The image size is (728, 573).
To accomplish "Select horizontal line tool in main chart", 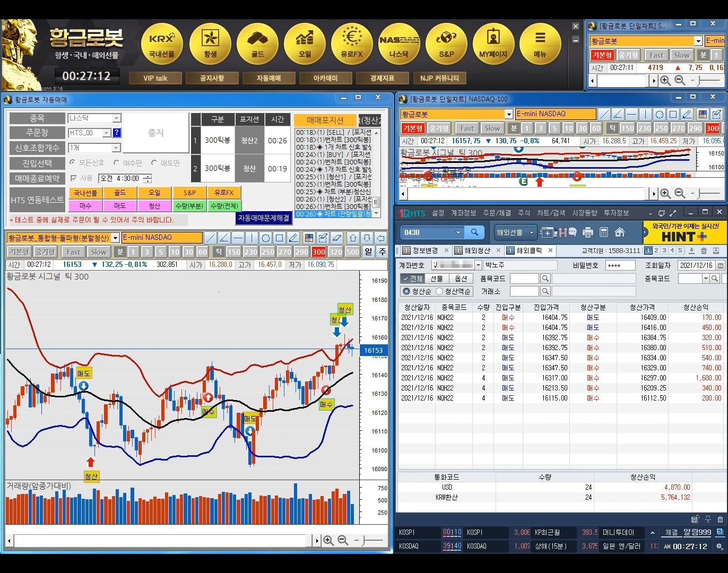I will (238, 238).
